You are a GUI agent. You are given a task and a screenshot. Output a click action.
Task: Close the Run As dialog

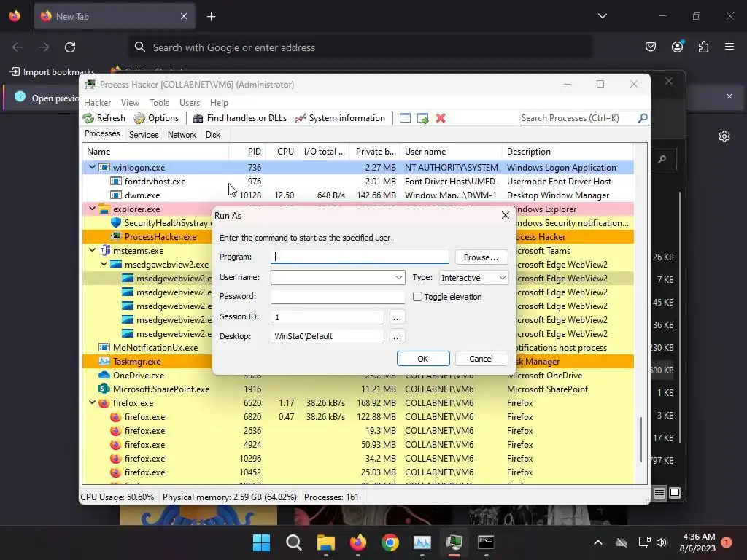pos(506,215)
